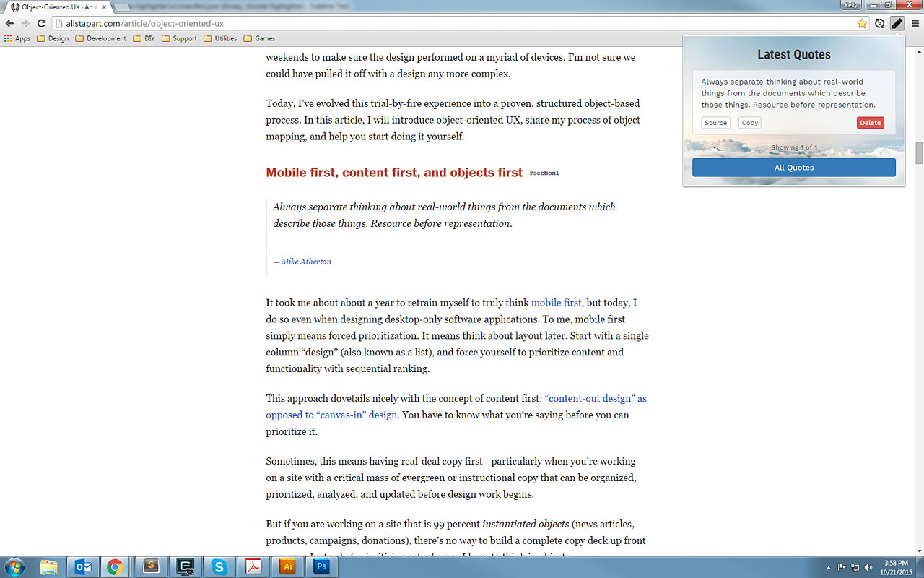Click the address bar URL field

433,23
